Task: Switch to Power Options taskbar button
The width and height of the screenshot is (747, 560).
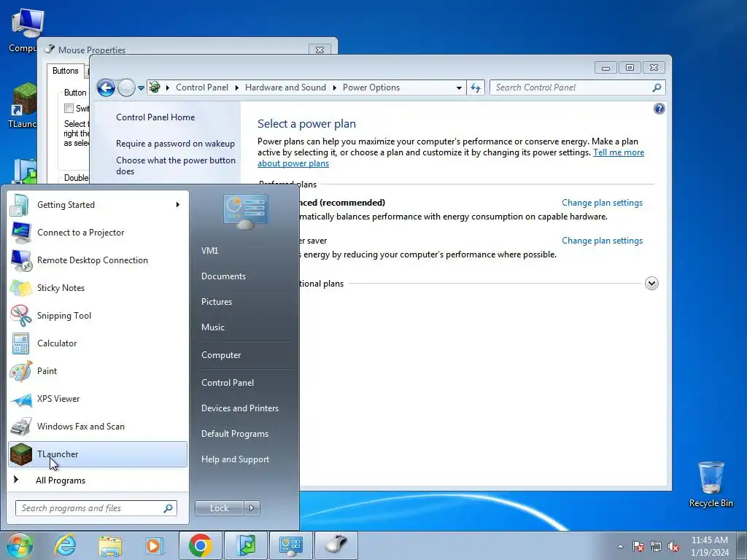Action: 290,545
